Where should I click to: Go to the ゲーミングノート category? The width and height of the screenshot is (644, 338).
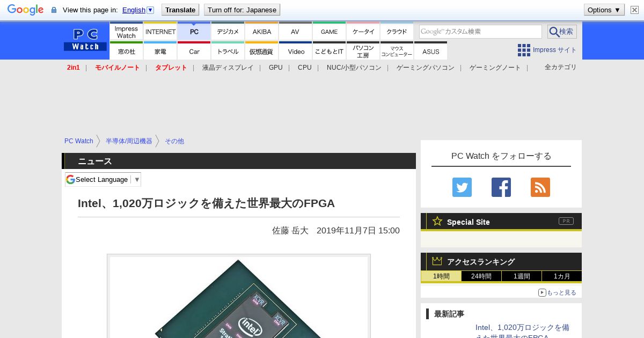pyautogui.click(x=495, y=68)
